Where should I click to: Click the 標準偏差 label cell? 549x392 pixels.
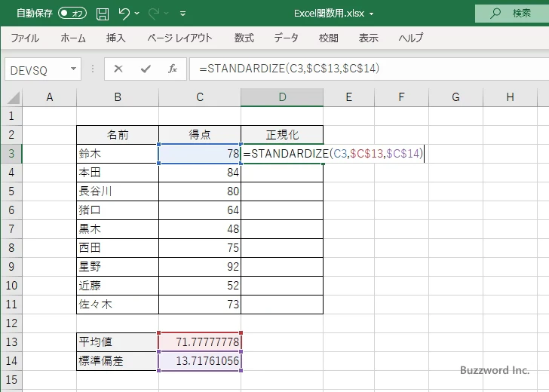(x=118, y=361)
